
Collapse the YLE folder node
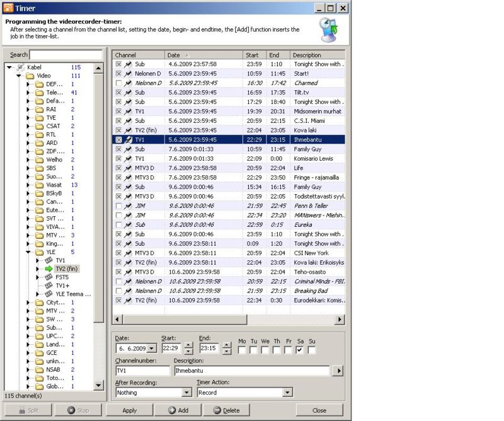(28, 252)
